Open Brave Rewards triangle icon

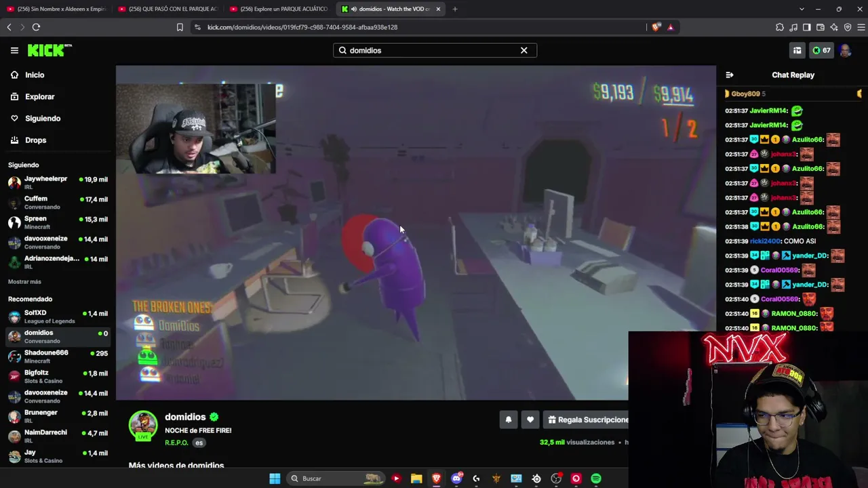[671, 27]
